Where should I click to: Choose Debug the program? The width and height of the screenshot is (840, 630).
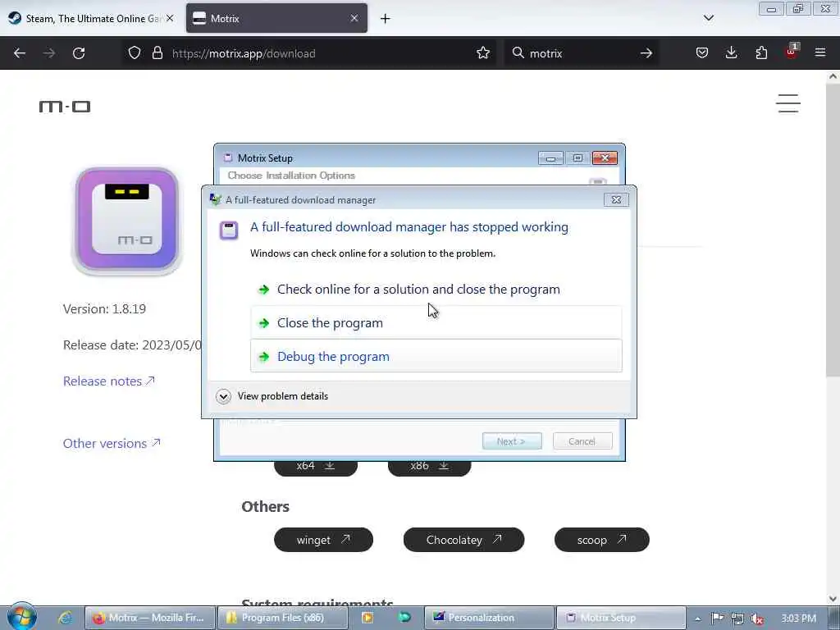436,356
